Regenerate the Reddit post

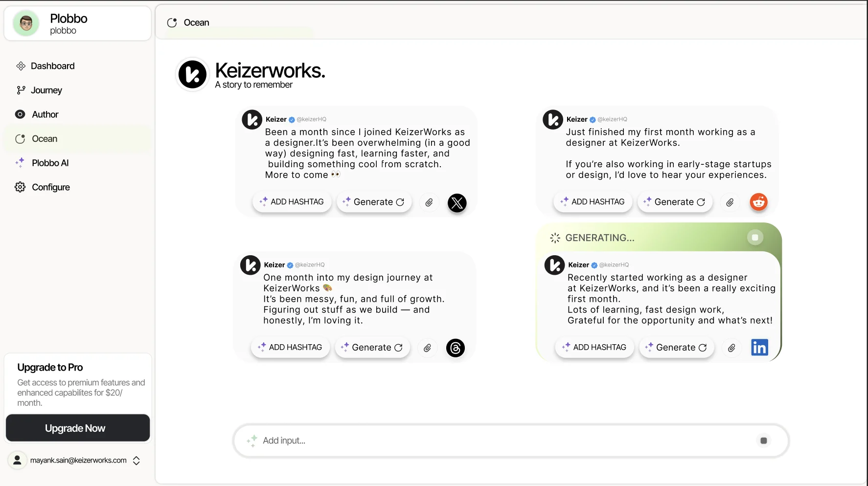tap(675, 202)
